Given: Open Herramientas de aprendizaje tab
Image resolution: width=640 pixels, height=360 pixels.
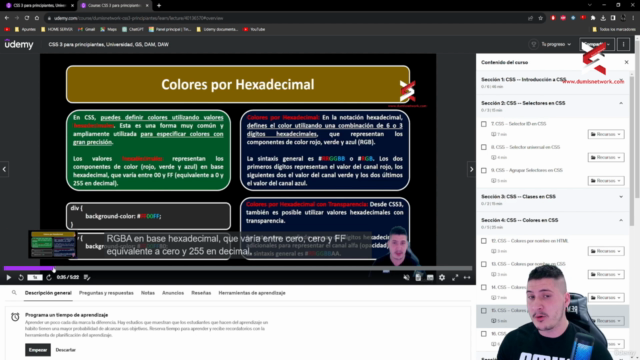Looking at the screenshot, I should click(x=252, y=293).
